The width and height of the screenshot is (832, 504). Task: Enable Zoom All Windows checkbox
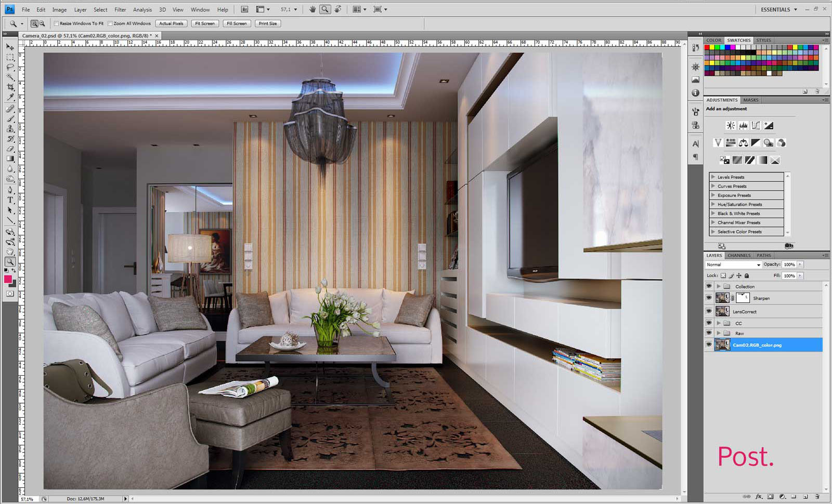pos(110,23)
